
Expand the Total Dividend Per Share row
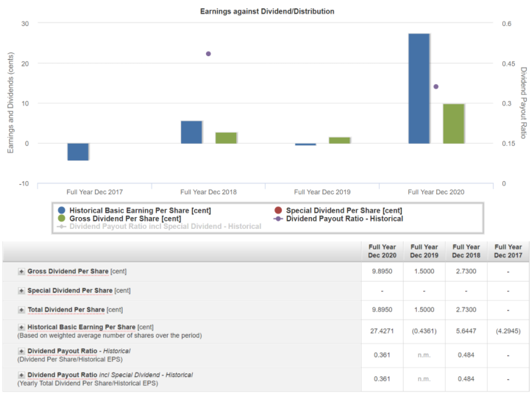coord(21,310)
